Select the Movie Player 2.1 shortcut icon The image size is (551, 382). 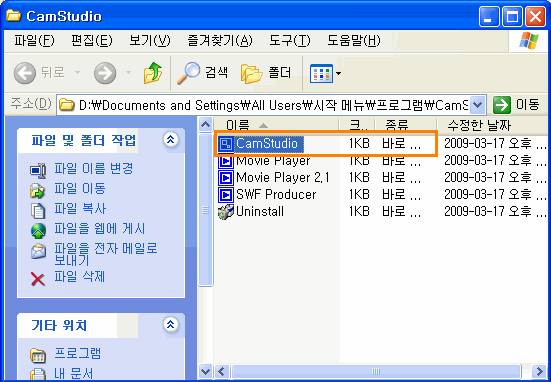[x=226, y=178]
